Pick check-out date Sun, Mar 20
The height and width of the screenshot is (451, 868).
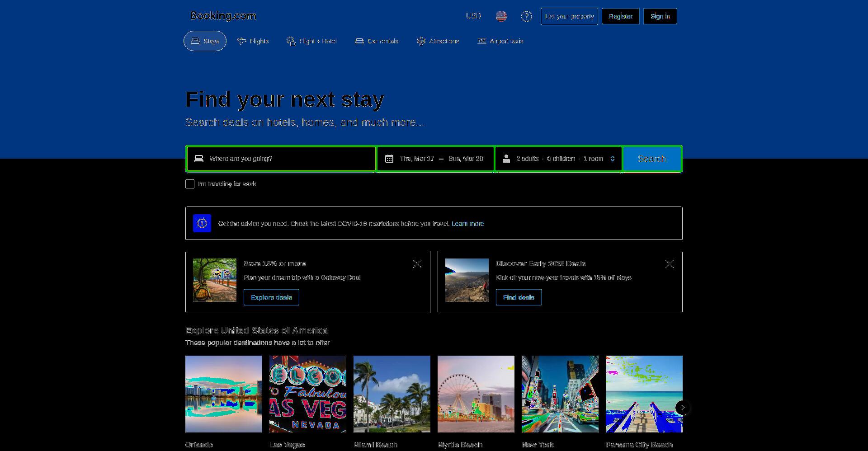pyautogui.click(x=466, y=159)
